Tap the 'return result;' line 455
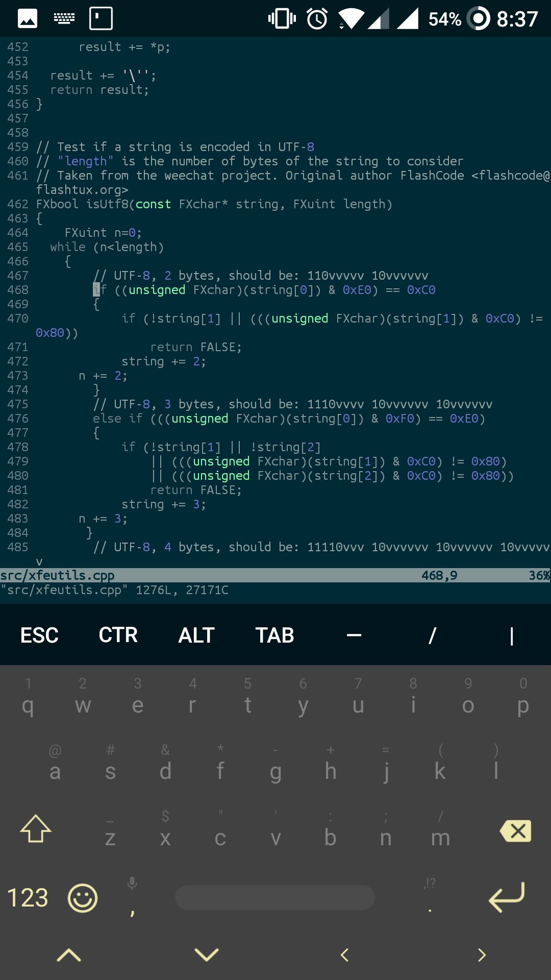This screenshot has width=551, height=980. point(99,90)
